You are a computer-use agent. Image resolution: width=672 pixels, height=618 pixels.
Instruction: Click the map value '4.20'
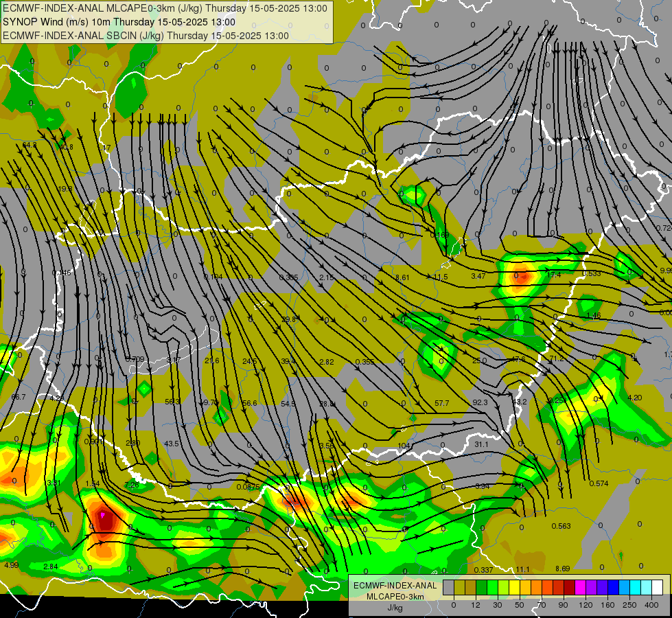click(x=634, y=398)
